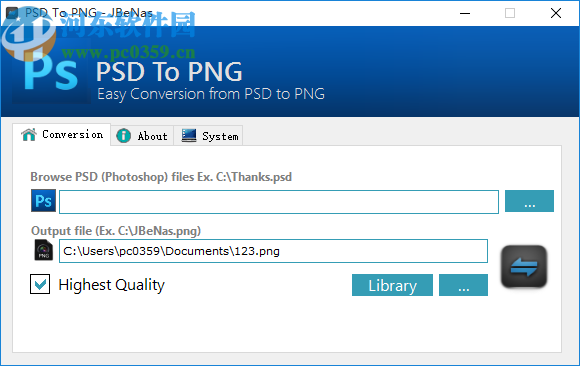Focus the PSD file path input field
The image size is (580, 366).
click(279, 202)
